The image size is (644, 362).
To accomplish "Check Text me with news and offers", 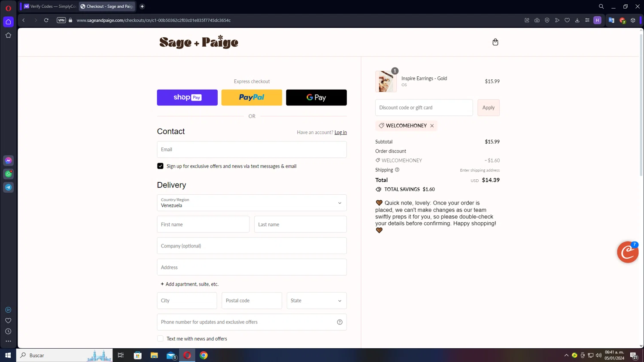I will (160, 338).
